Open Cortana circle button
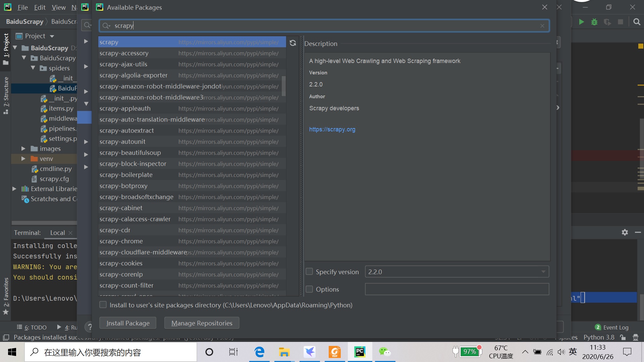This screenshot has height=362, width=644. pos(209,352)
